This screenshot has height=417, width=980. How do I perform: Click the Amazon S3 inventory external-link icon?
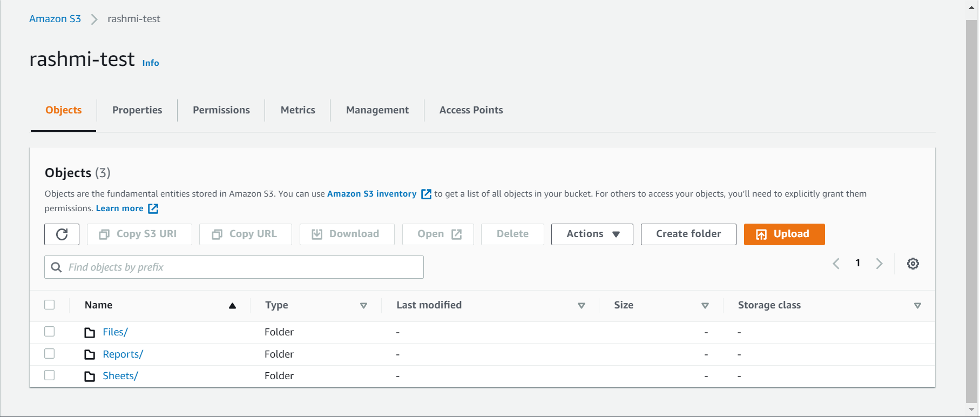pyautogui.click(x=426, y=194)
